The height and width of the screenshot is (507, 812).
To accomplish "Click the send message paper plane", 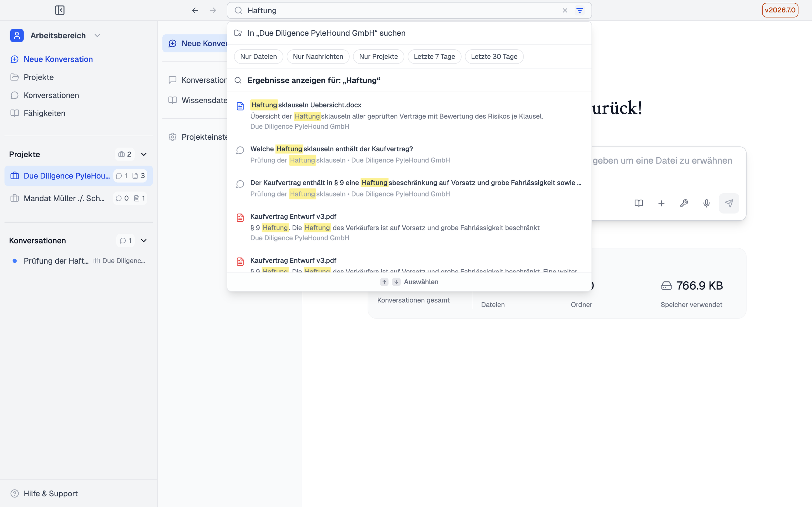I will [x=729, y=203].
